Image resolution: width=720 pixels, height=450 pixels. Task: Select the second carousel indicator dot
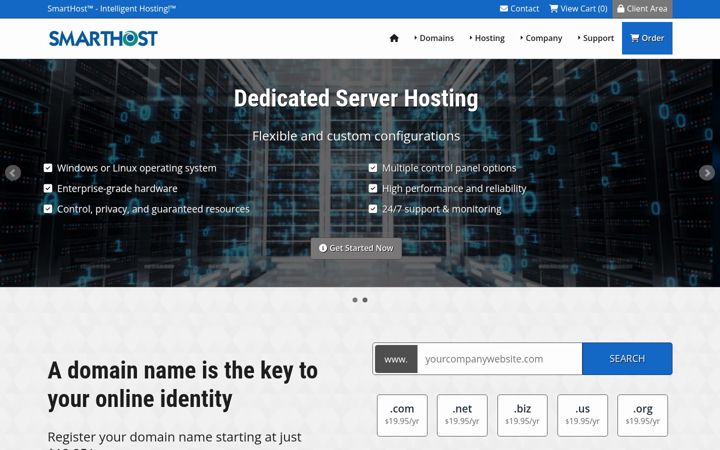click(365, 300)
